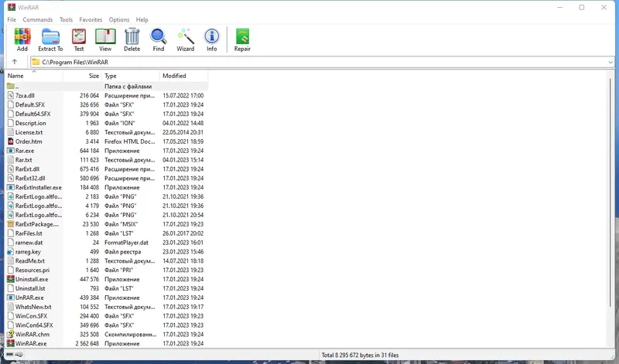Expand the address path dropdown arrow
The image size is (619, 364).
coord(610,63)
